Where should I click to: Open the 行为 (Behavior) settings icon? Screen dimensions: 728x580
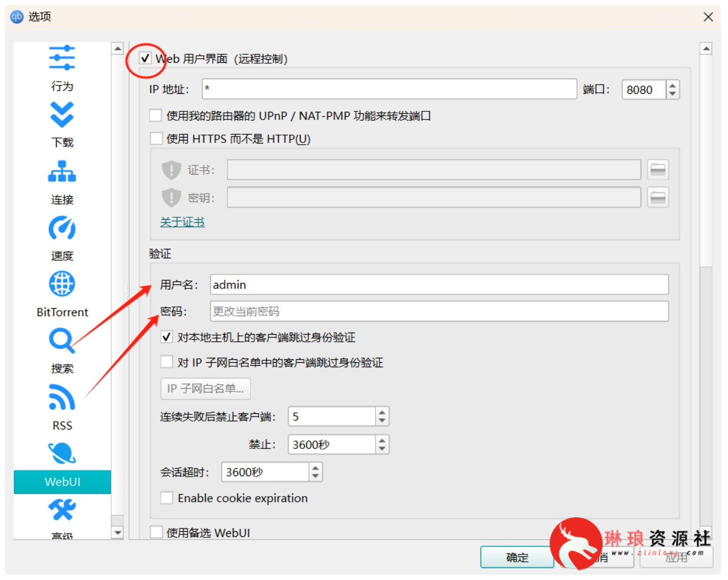tap(62, 58)
